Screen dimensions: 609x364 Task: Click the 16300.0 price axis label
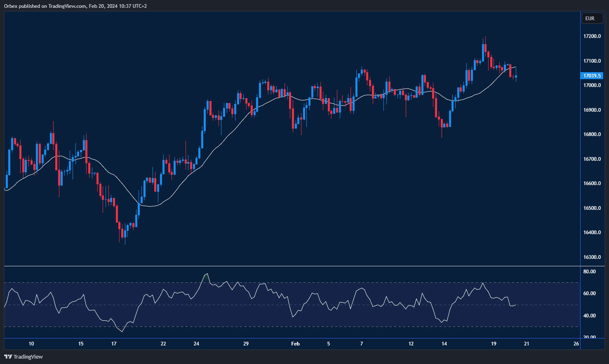[x=592, y=257]
